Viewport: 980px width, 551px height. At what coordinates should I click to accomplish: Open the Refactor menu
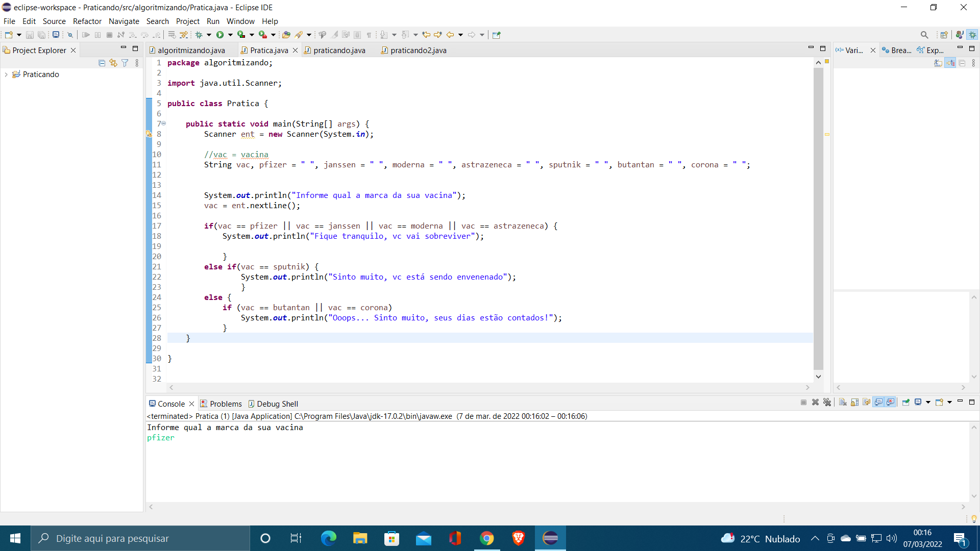coord(87,21)
